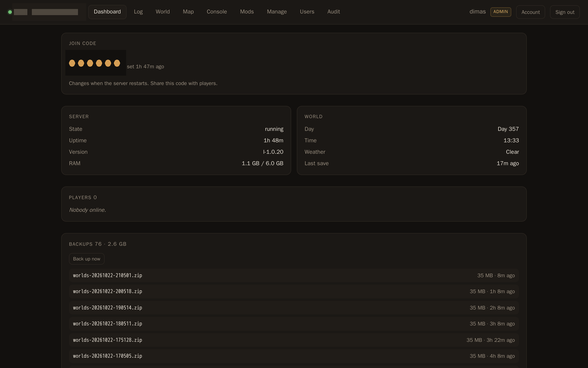Go to the Map tab

[x=188, y=12]
